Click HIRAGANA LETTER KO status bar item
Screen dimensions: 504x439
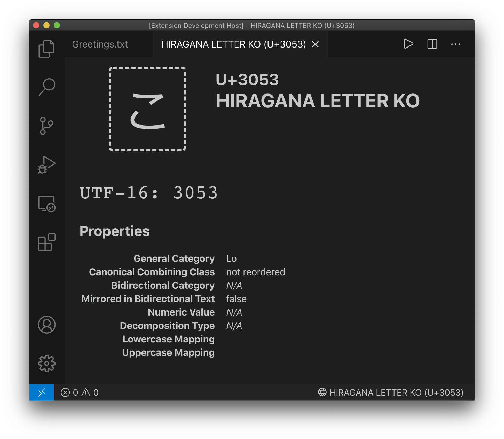[x=391, y=393]
